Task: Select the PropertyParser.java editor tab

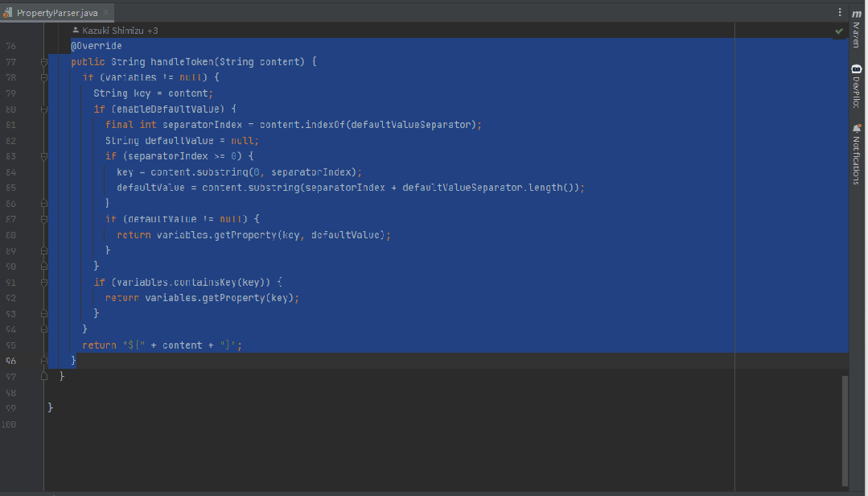Action: tap(56, 13)
